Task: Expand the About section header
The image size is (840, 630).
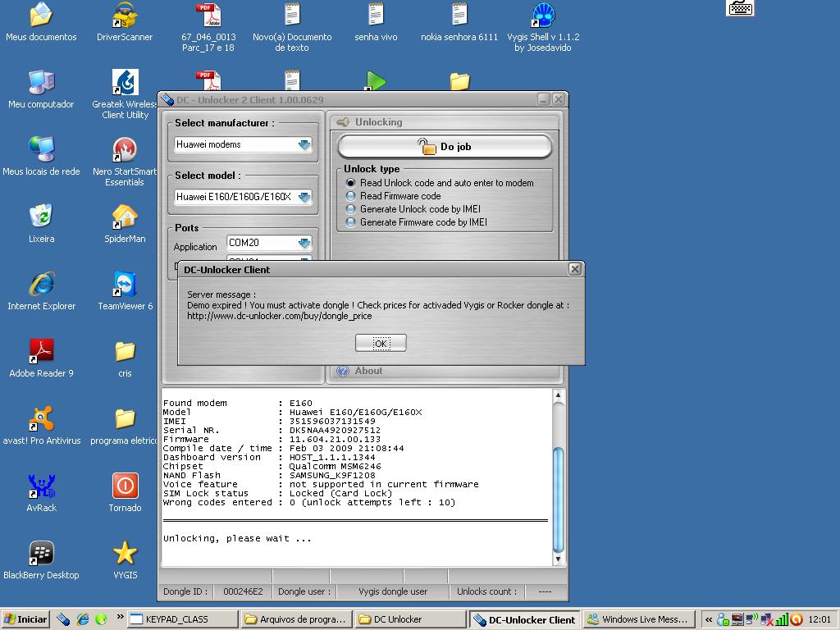Action: tap(368, 371)
